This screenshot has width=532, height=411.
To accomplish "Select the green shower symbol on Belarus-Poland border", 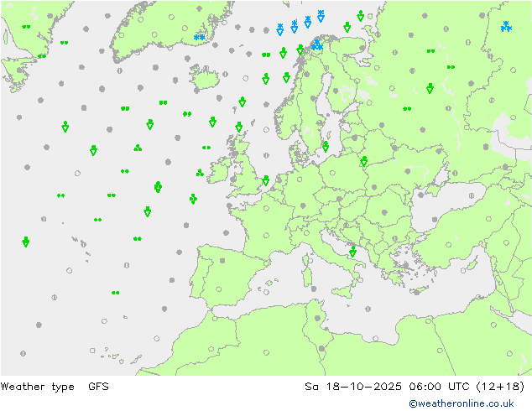I will (x=364, y=161).
